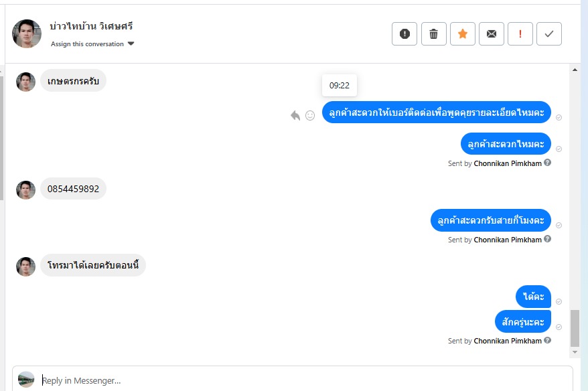This screenshot has height=391, width=588.
Task: Flag conversation with red exclamation icon
Action: tap(520, 34)
